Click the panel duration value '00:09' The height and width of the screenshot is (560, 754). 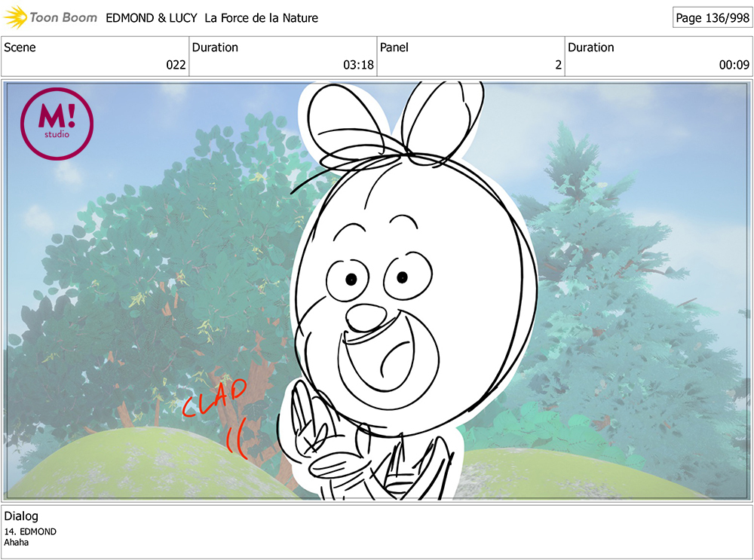(734, 64)
